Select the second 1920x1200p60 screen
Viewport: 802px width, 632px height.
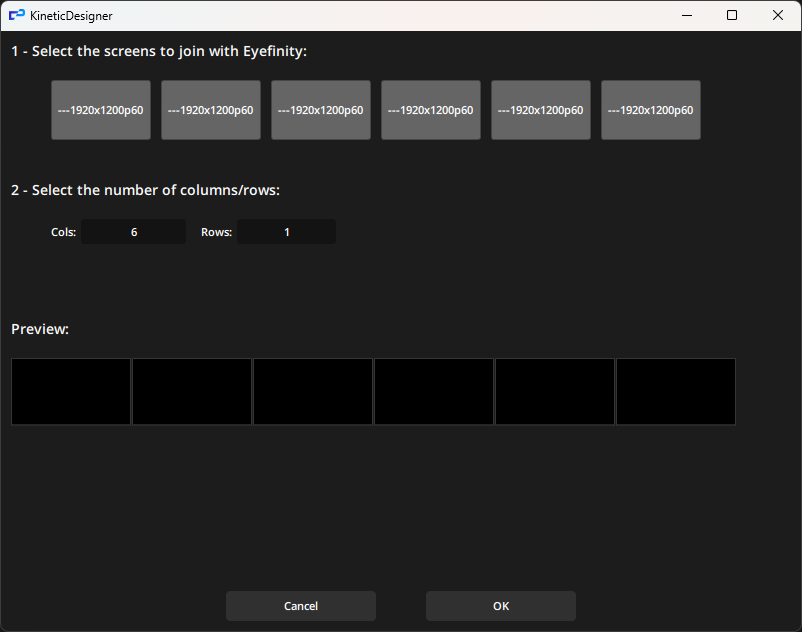[x=210, y=109]
